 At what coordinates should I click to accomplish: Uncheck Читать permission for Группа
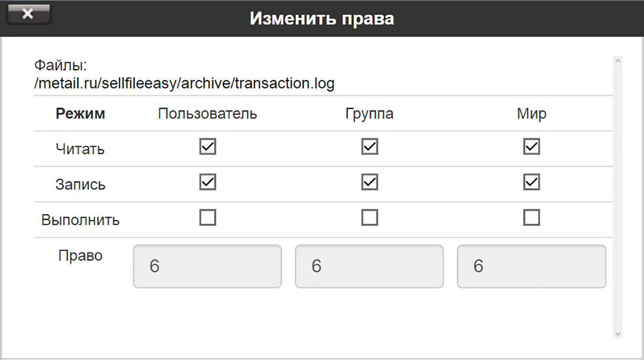(x=370, y=147)
